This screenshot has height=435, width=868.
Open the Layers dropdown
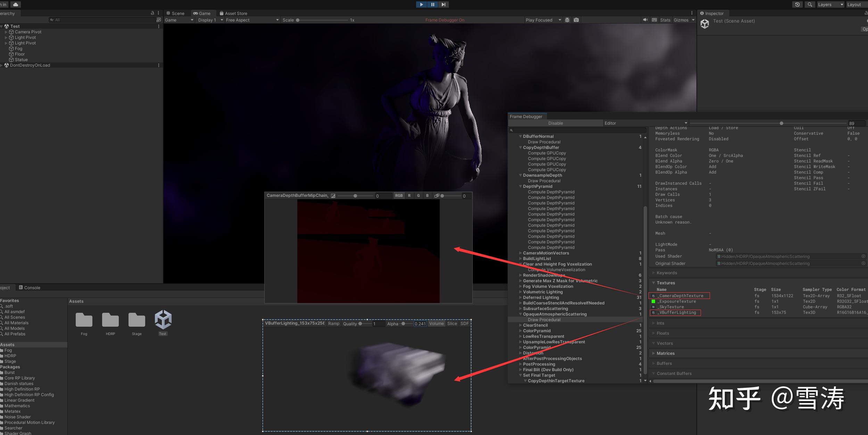(x=829, y=5)
